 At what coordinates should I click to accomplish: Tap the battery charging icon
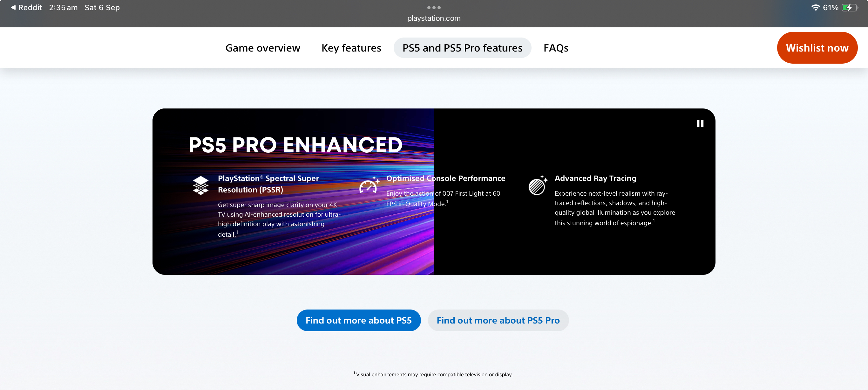coord(850,7)
